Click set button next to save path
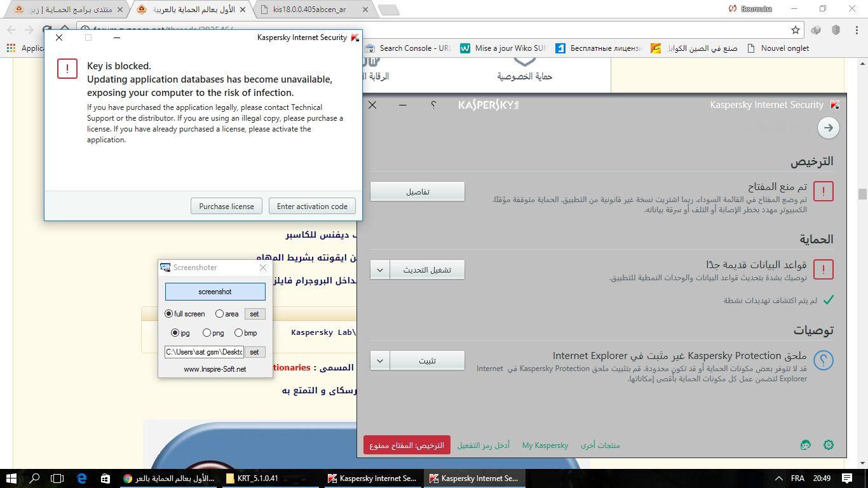868x488 pixels. tap(254, 352)
